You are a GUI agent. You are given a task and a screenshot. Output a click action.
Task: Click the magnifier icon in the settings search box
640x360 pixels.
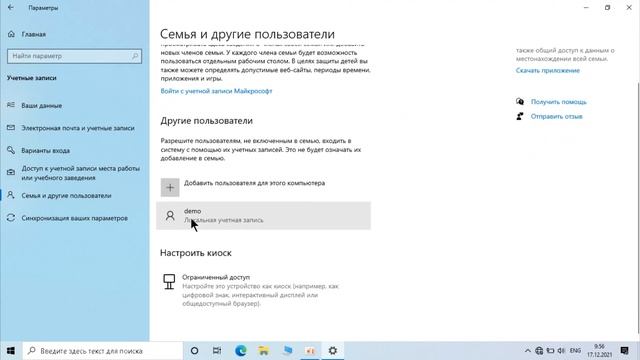pos(135,56)
